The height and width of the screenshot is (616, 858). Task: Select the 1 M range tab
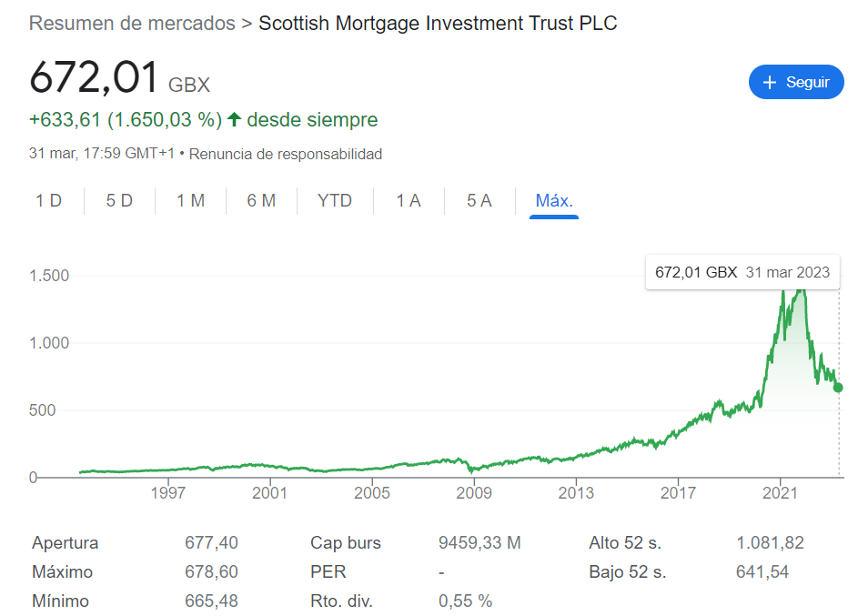click(190, 200)
